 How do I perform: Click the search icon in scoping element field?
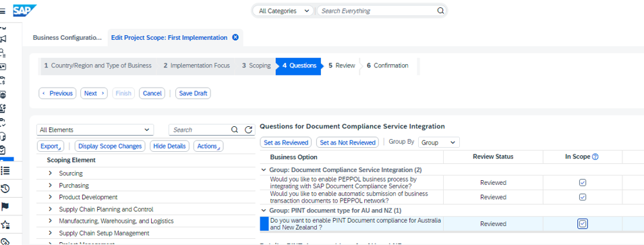tap(235, 130)
